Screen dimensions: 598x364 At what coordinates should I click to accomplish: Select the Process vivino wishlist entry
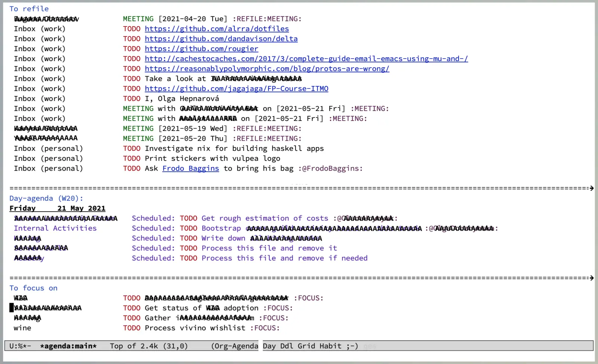click(x=197, y=328)
